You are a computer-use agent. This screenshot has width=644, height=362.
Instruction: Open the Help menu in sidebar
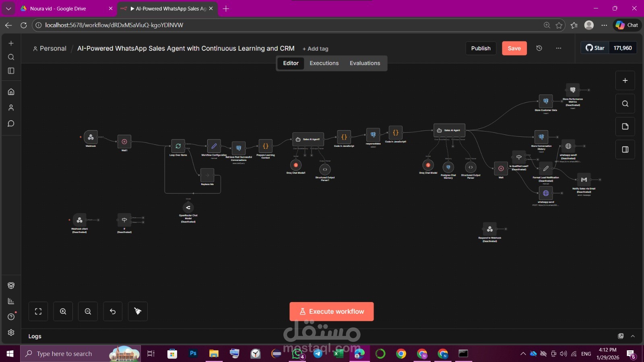pos(11,317)
